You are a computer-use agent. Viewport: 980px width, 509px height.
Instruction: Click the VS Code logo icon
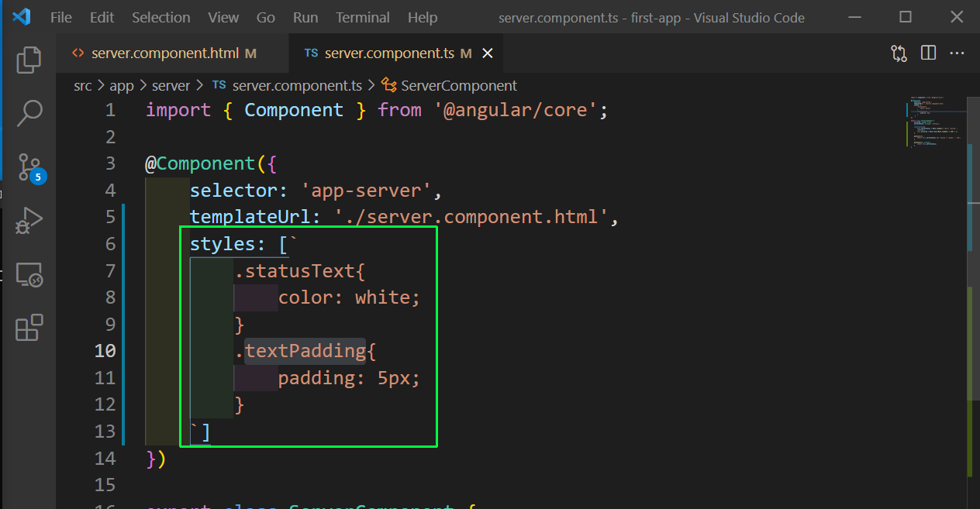coord(21,17)
